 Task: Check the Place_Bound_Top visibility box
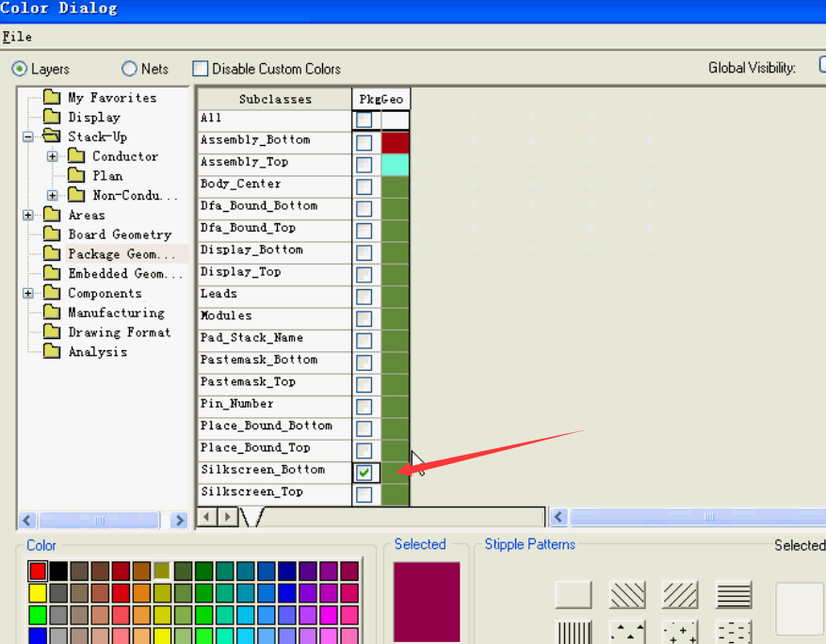(364, 450)
